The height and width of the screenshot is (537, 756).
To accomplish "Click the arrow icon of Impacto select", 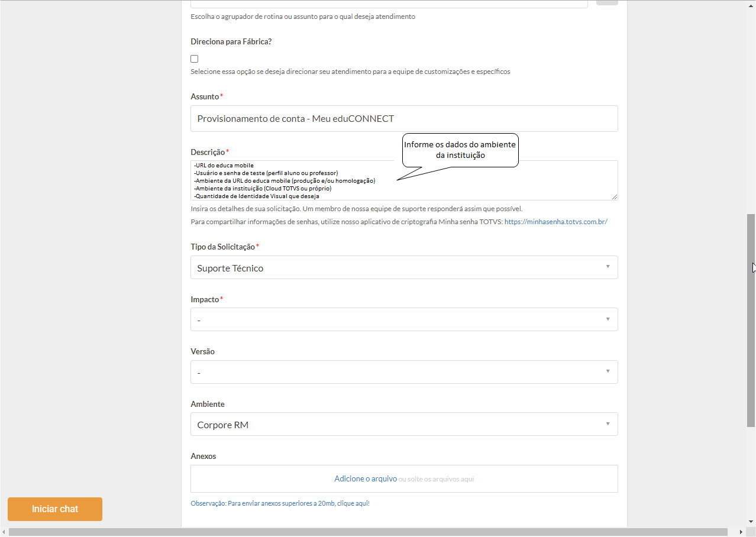I will pyautogui.click(x=608, y=319).
